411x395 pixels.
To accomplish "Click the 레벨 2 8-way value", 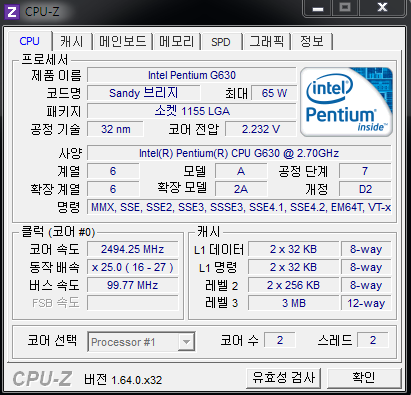I will (366, 285).
